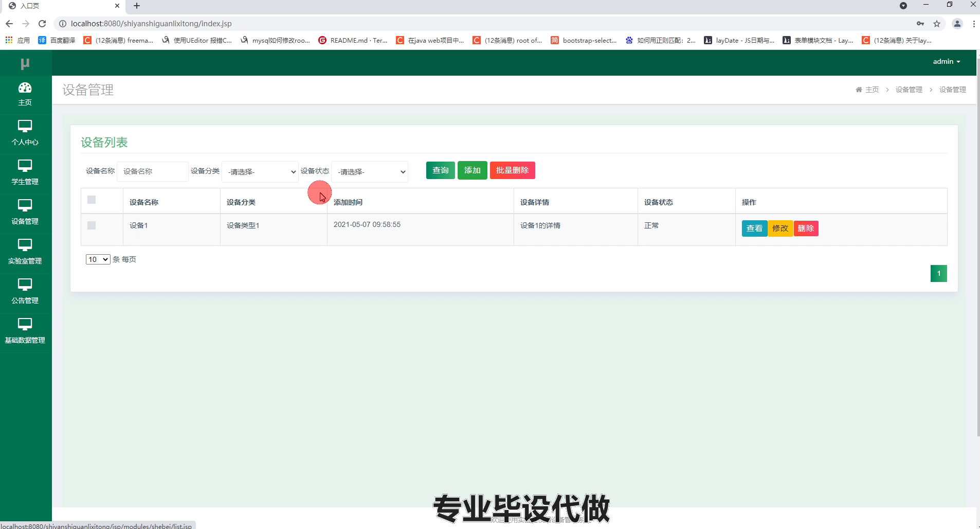
Task: Click the Chrome tab search dropdown arrow
Action: [903, 6]
